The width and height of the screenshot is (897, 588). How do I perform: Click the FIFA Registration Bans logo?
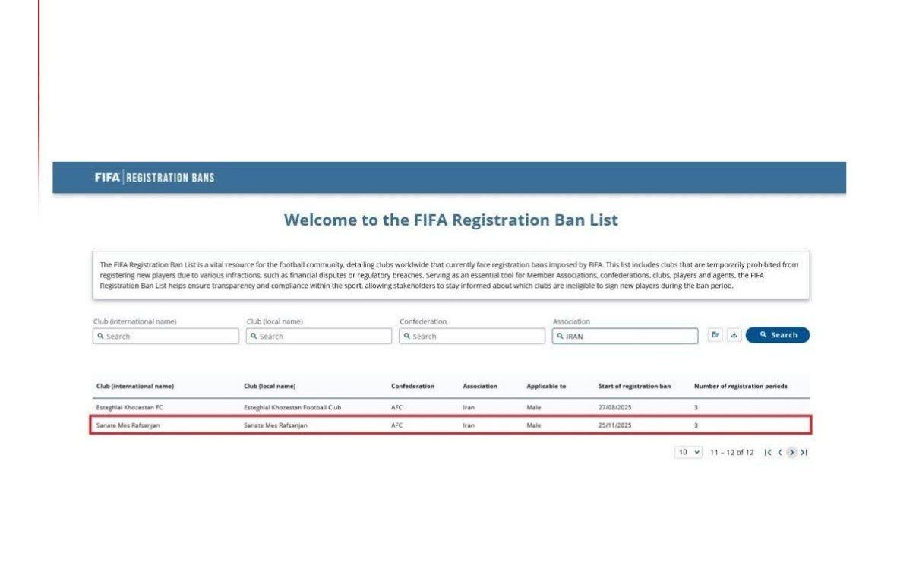coord(154,177)
